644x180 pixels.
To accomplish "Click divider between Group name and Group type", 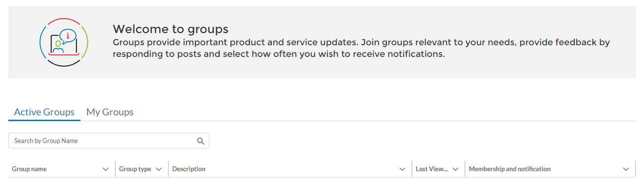I will [x=115, y=169].
